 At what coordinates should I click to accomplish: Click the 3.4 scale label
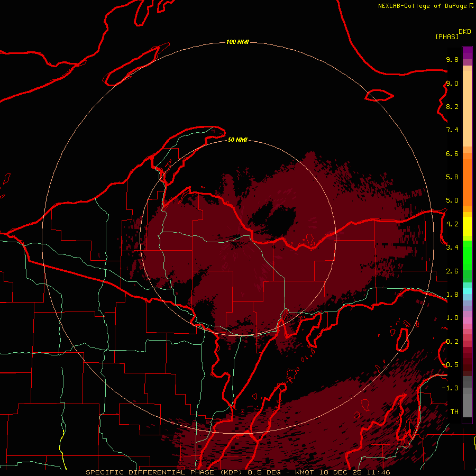point(452,248)
